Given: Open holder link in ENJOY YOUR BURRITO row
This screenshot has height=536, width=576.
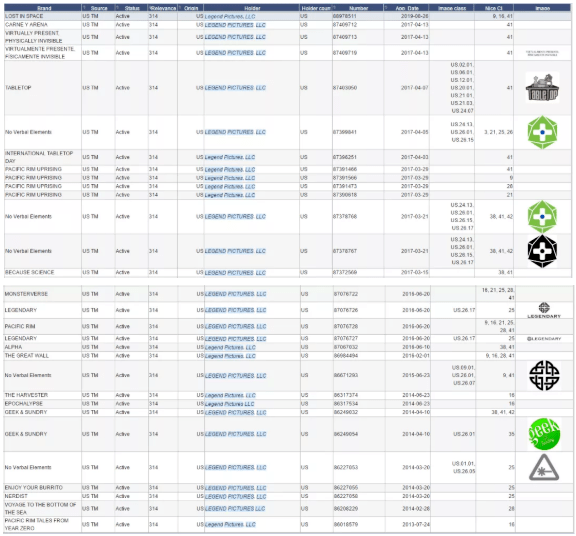Looking at the screenshot, I should click(x=236, y=488).
